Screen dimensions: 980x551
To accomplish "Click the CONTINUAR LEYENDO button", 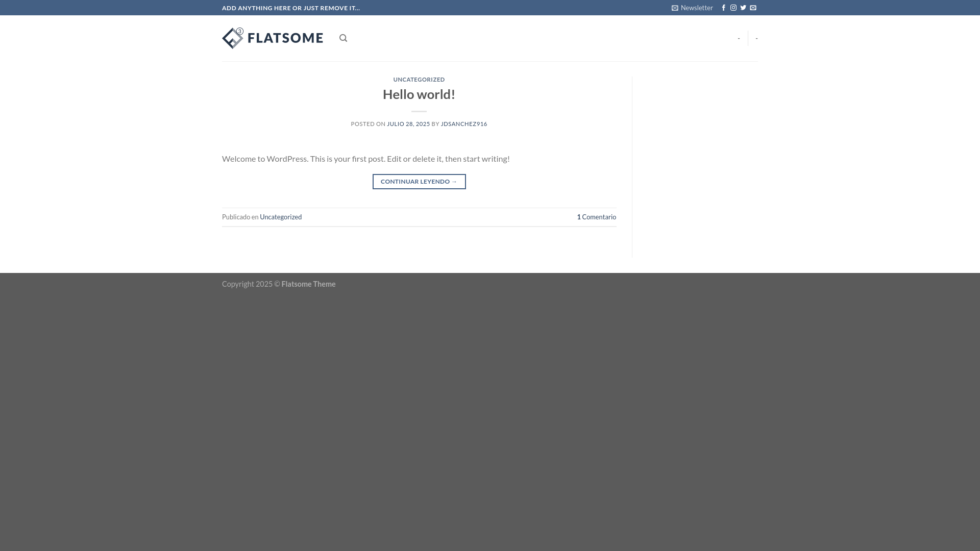I will click(419, 182).
